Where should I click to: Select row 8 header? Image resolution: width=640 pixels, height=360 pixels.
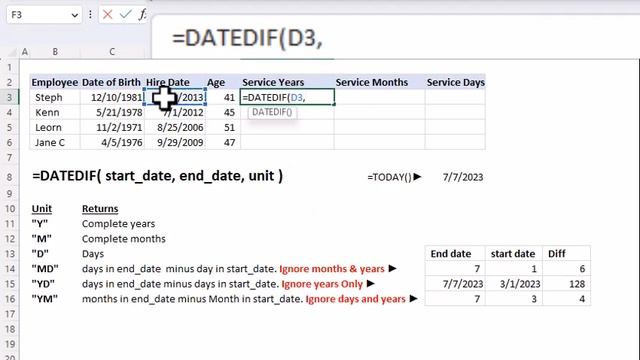coord(9,177)
